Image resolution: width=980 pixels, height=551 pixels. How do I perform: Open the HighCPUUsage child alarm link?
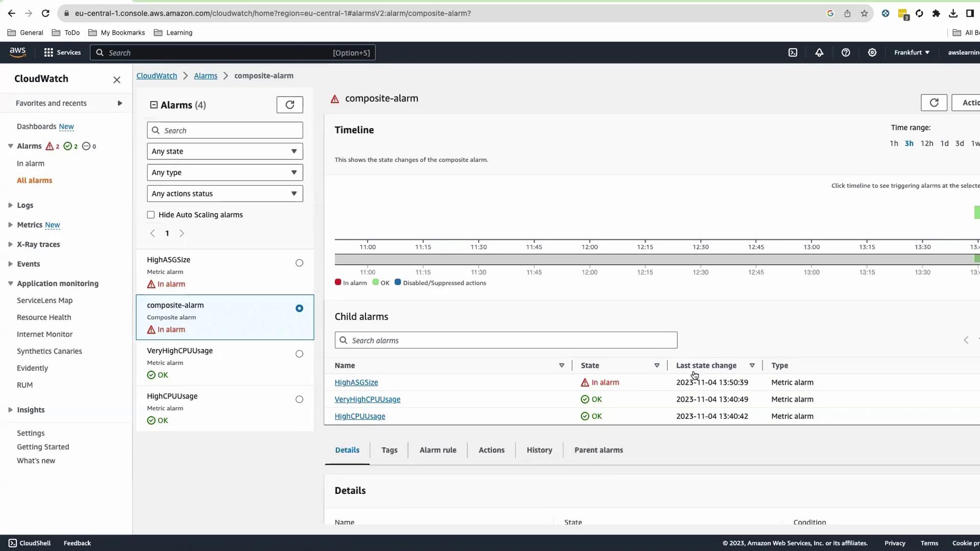(360, 416)
